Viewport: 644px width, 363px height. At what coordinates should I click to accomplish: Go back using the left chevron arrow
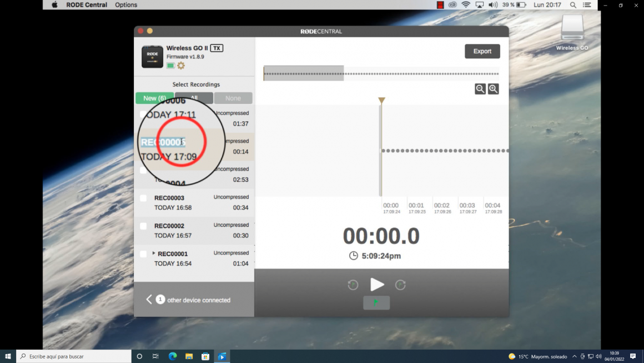pos(149,300)
